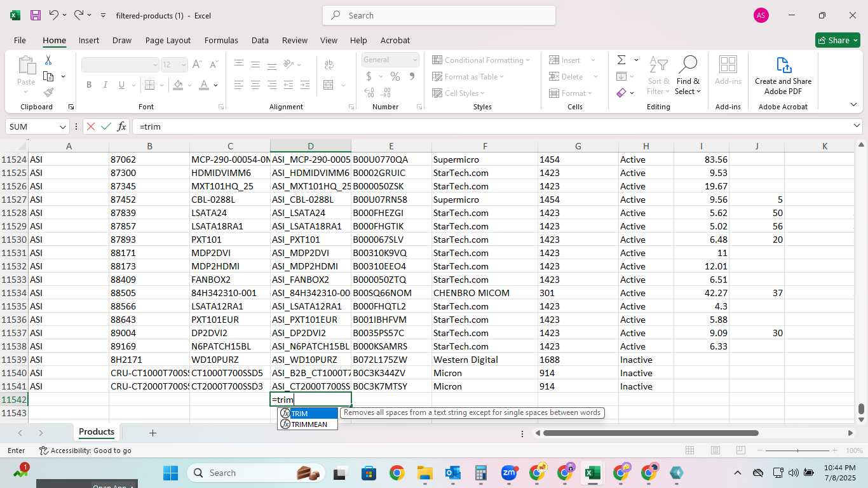Click the Borders icon

pos(149,85)
